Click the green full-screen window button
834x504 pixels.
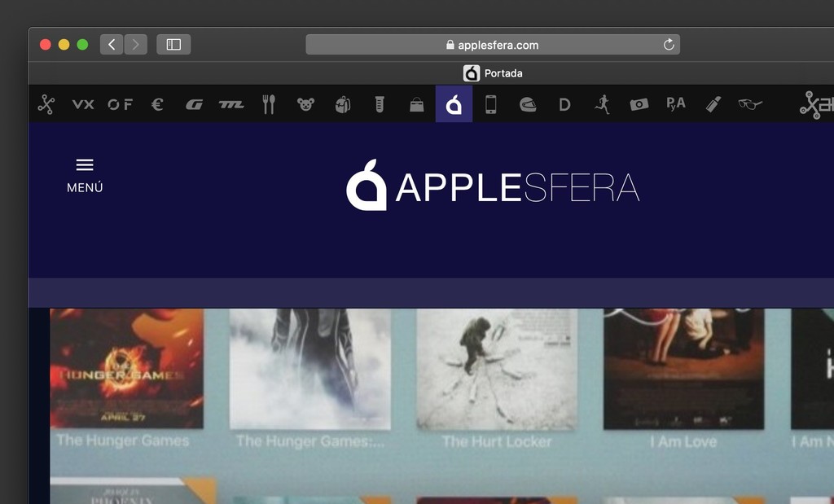(x=82, y=45)
